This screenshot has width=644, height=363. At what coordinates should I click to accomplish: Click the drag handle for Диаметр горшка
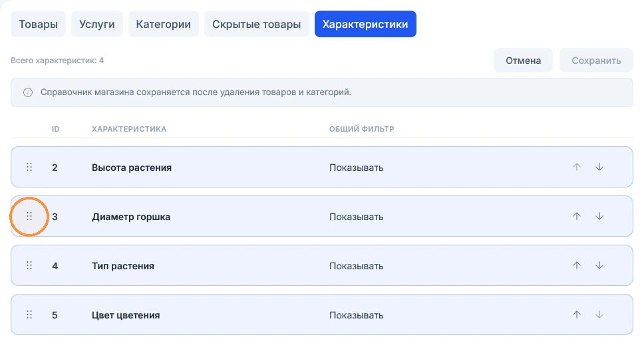[29, 217]
